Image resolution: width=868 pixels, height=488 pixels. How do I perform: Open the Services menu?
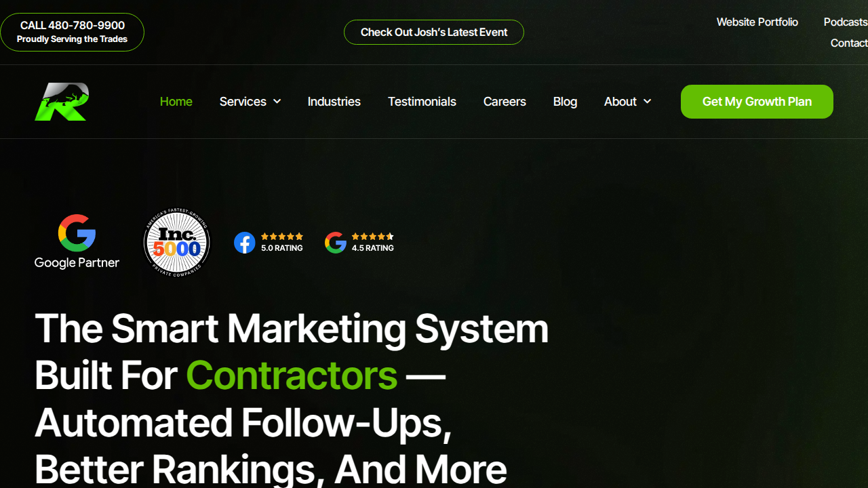[x=243, y=102]
